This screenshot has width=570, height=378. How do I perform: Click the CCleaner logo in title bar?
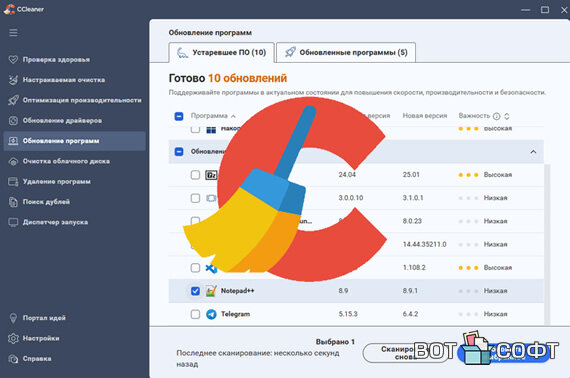9,9
